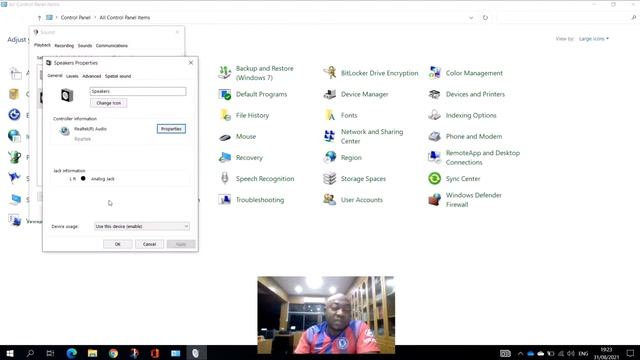Screen dimensions: 640x360
Task: Open the notification center icon
Action: [x=630, y=353]
